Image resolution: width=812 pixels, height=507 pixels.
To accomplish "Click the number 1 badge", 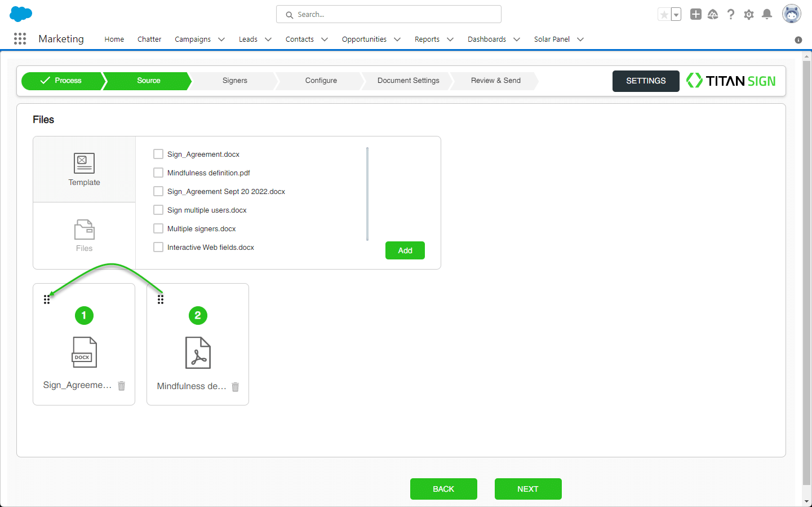I will 84,315.
